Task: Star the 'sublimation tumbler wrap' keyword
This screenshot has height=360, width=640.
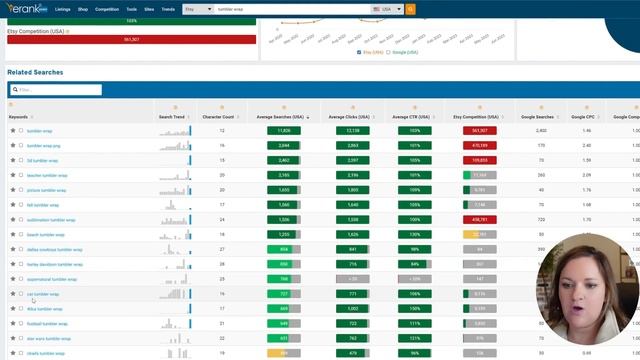Action: [x=13, y=220]
